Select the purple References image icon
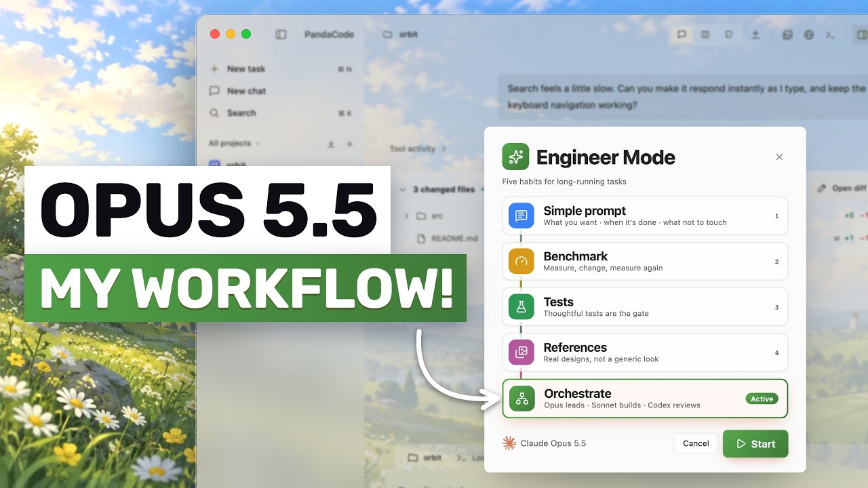868x488 pixels. [521, 352]
